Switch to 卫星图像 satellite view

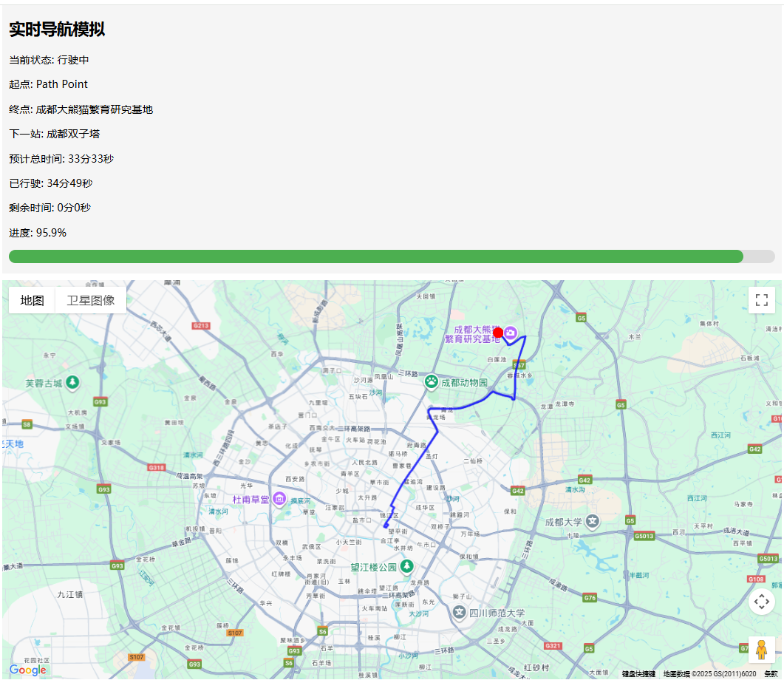(x=90, y=300)
